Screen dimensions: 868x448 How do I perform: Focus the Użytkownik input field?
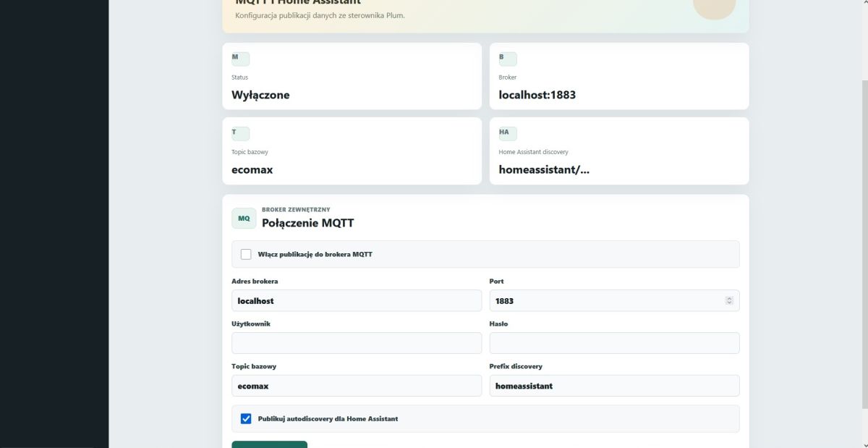pyautogui.click(x=357, y=343)
